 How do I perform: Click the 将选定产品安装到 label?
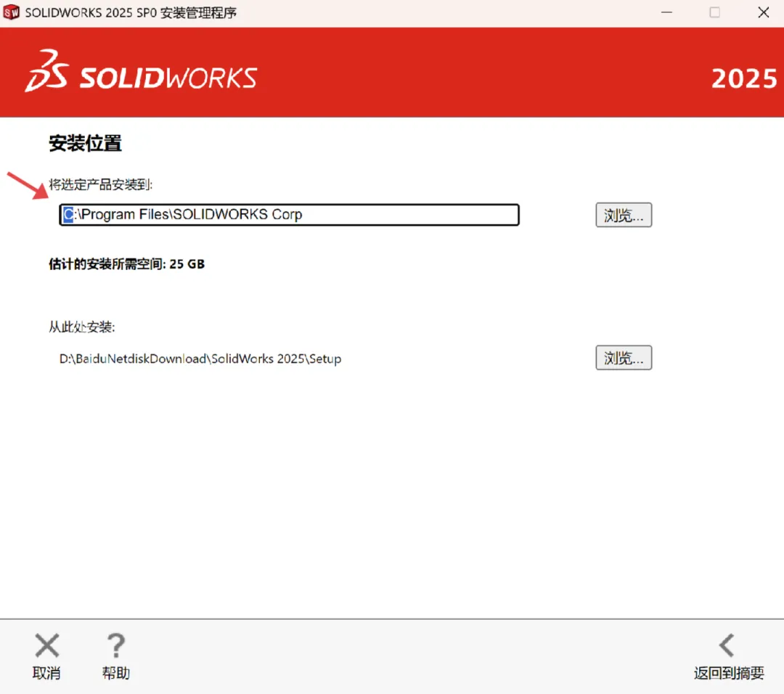(100, 184)
